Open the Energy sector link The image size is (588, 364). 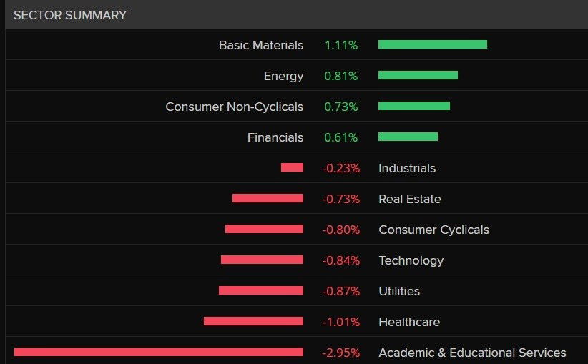(x=283, y=76)
